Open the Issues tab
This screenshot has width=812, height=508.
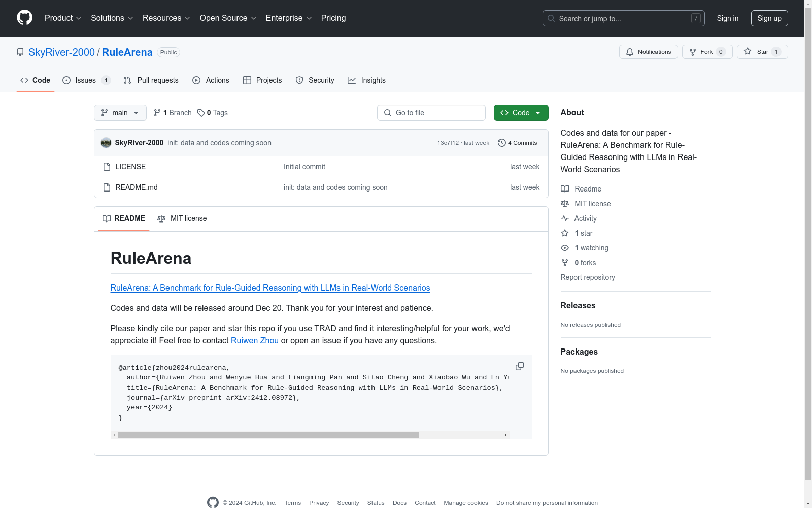click(x=86, y=80)
